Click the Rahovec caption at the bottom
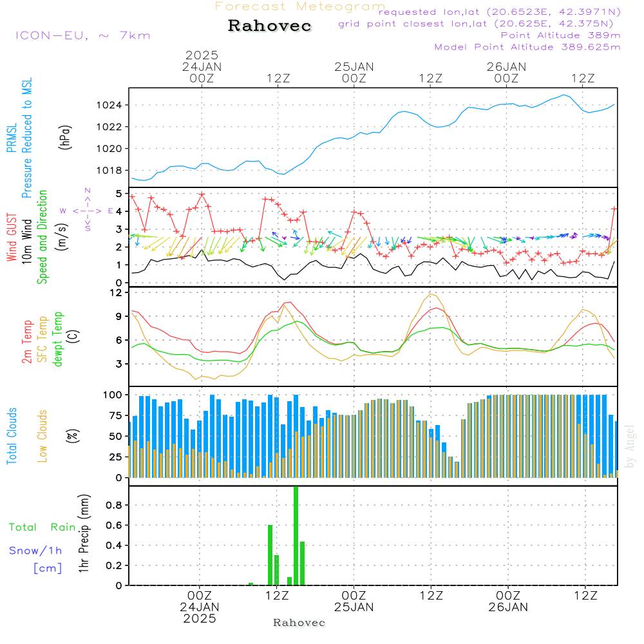Viewport: 644px width, 644px height. click(x=299, y=623)
